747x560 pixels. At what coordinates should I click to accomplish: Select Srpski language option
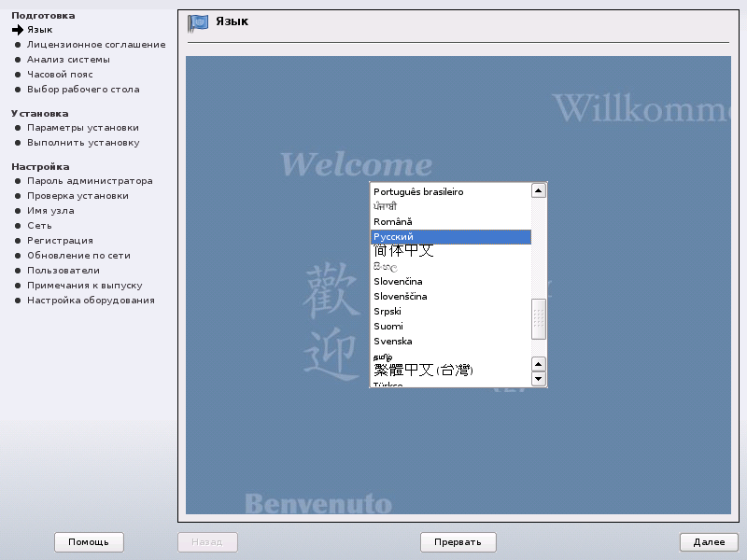click(x=388, y=311)
